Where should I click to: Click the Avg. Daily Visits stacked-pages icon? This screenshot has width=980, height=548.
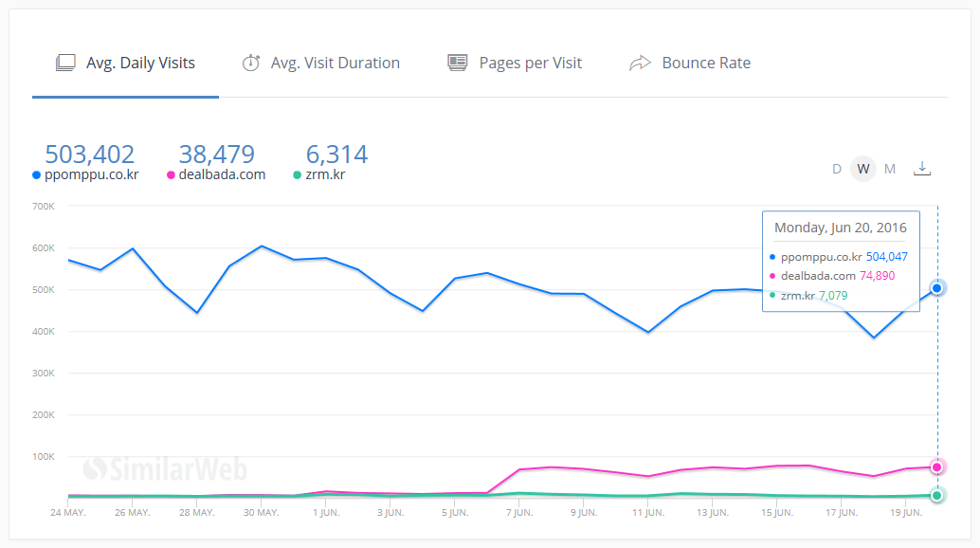click(65, 63)
